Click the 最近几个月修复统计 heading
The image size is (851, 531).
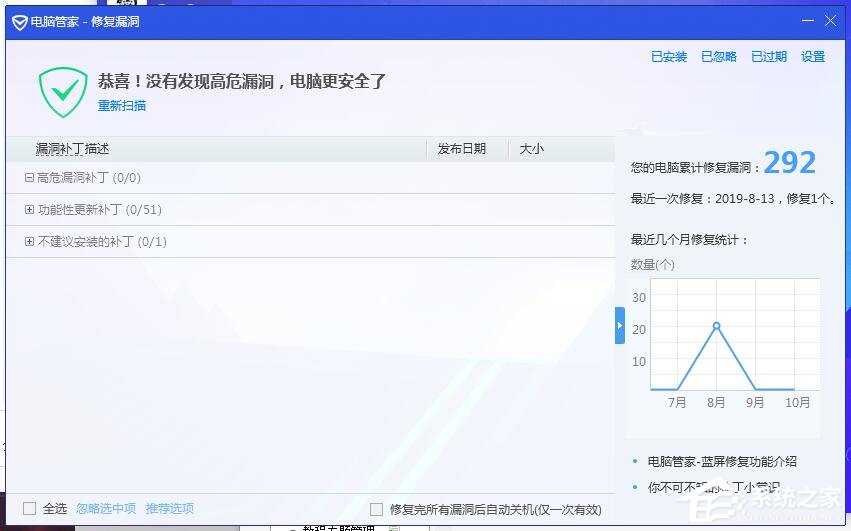pos(689,239)
